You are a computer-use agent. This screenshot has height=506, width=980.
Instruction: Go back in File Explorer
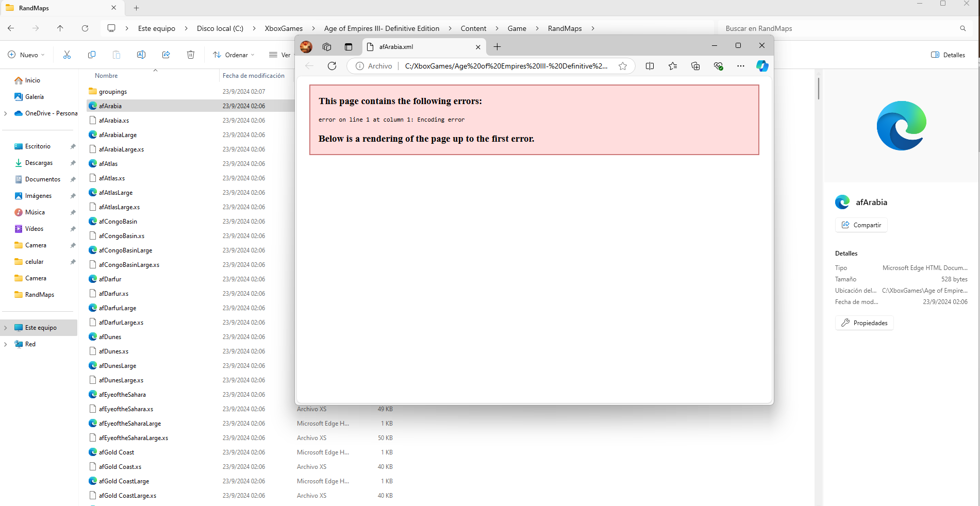pyautogui.click(x=11, y=28)
